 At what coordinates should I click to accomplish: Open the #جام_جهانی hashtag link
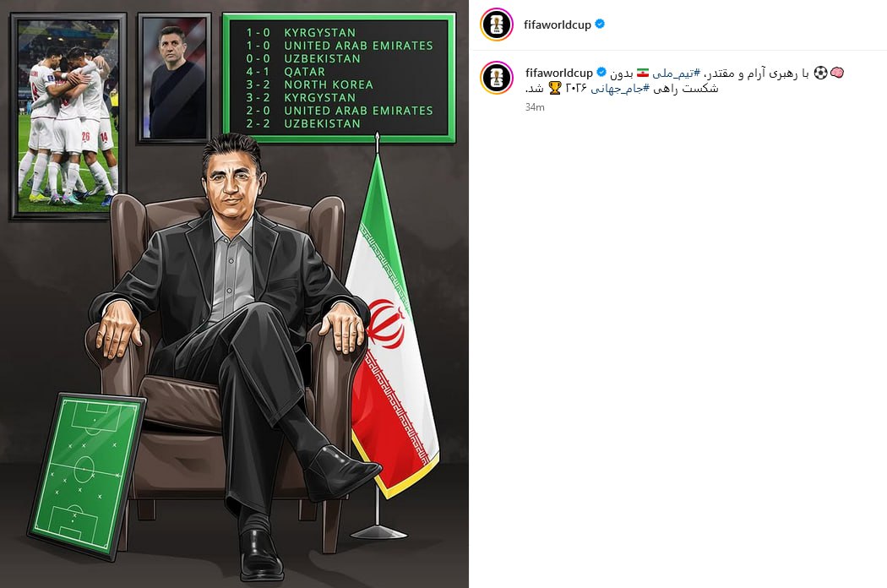point(620,89)
